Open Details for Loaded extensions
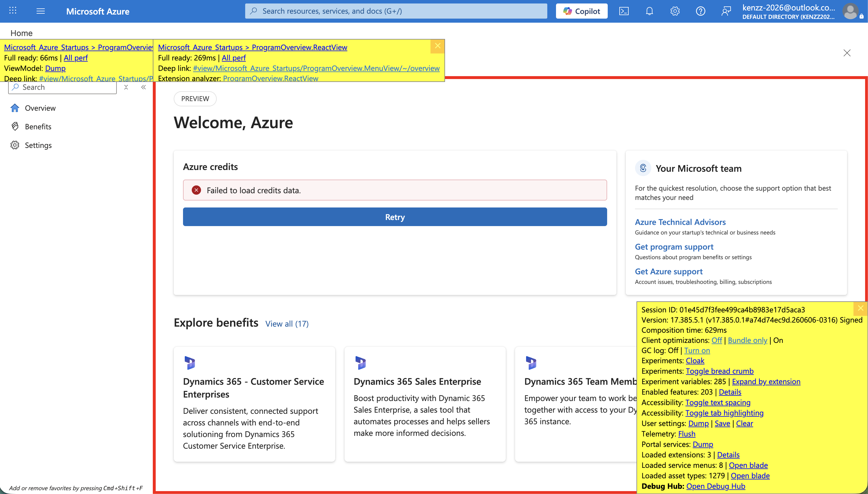 click(728, 455)
